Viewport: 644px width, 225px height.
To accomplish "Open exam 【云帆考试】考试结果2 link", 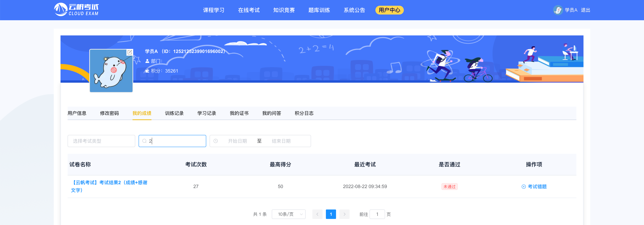I will coord(109,186).
